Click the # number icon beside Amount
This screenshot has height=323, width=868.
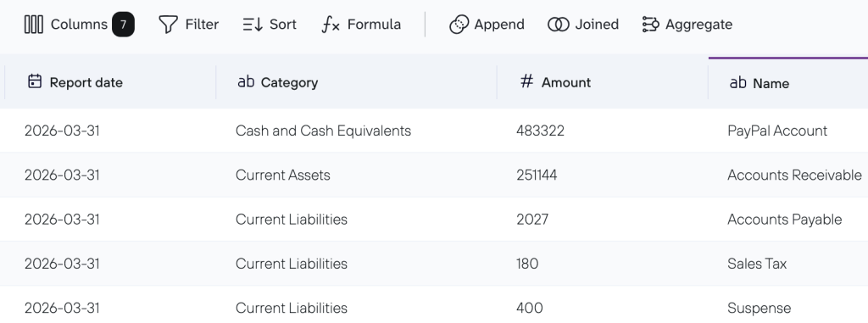527,81
